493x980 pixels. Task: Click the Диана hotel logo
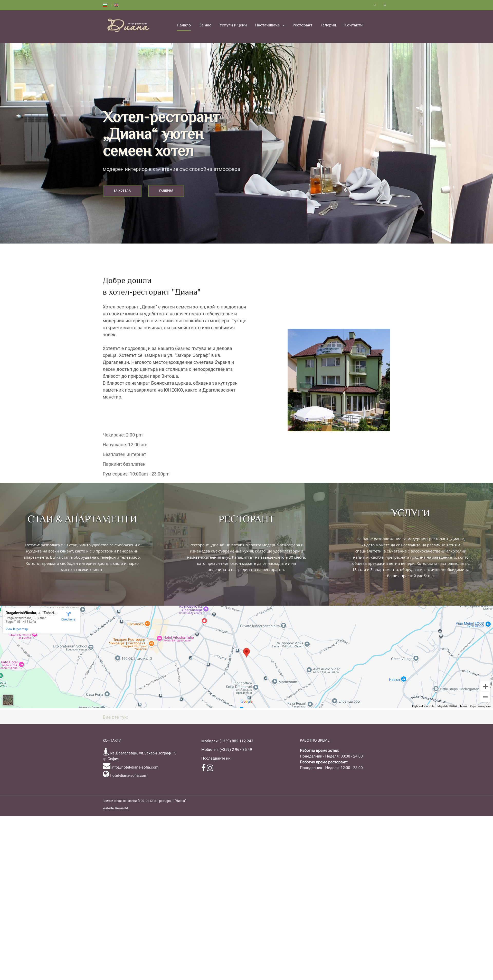[x=128, y=25]
